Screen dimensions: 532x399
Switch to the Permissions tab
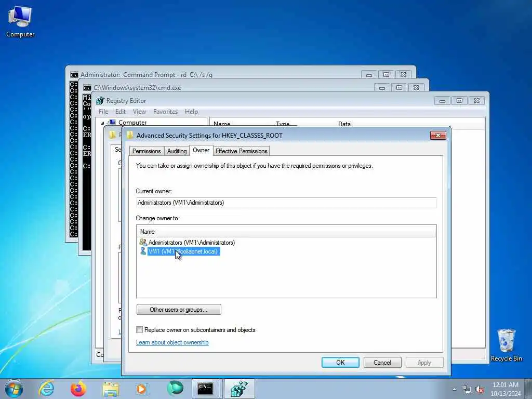point(147,151)
